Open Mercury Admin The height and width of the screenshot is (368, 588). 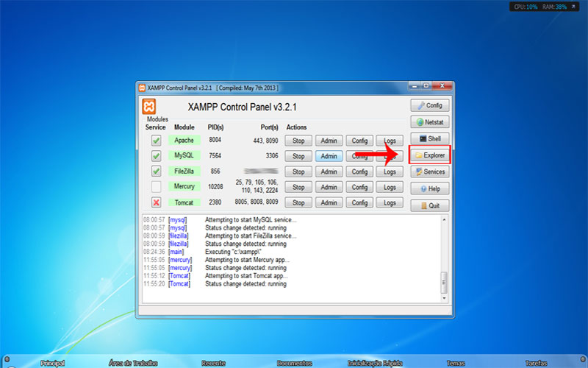[329, 187]
